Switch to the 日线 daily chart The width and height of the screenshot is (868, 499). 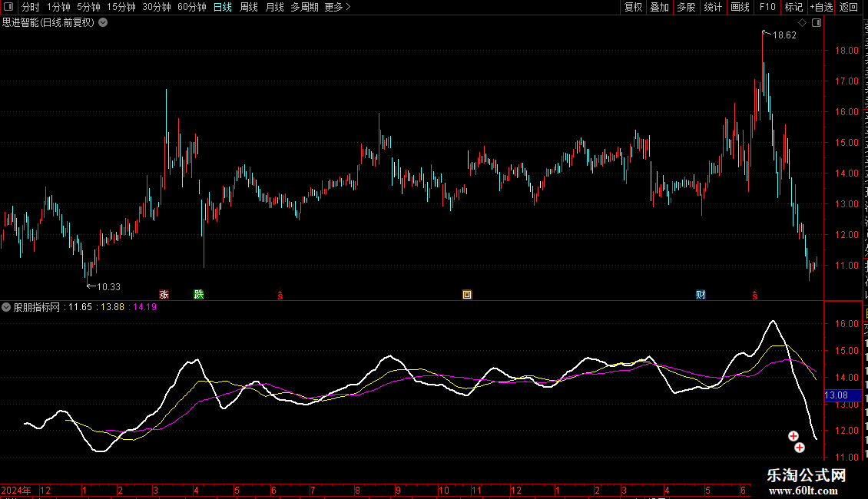point(223,7)
